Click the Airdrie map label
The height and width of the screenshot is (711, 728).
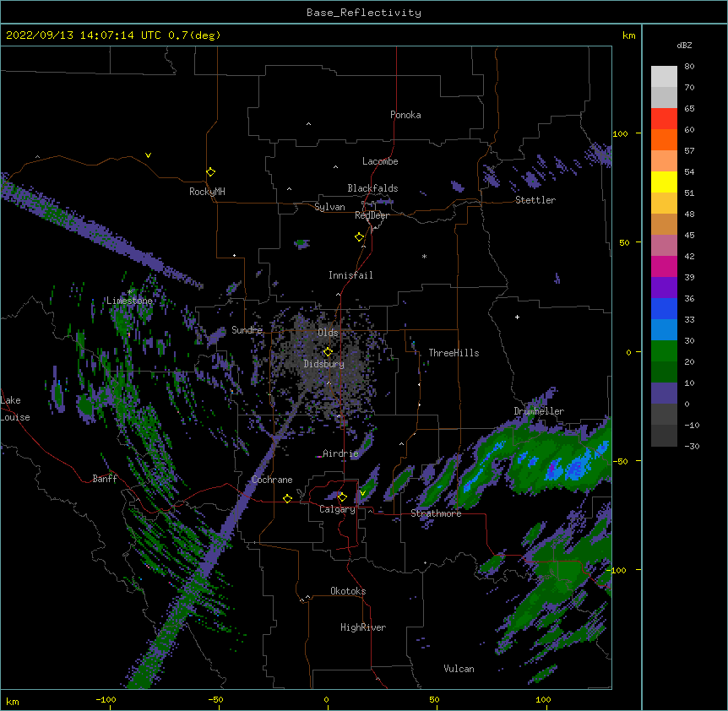tap(340, 453)
